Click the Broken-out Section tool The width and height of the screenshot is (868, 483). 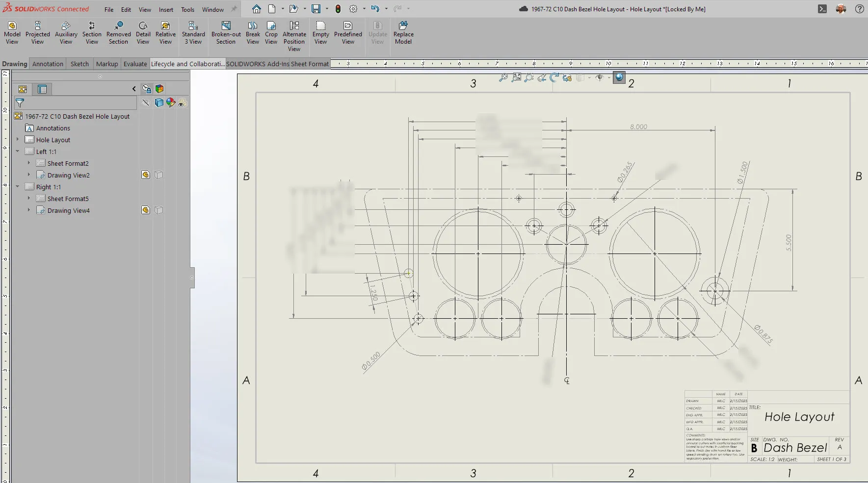point(226,33)
